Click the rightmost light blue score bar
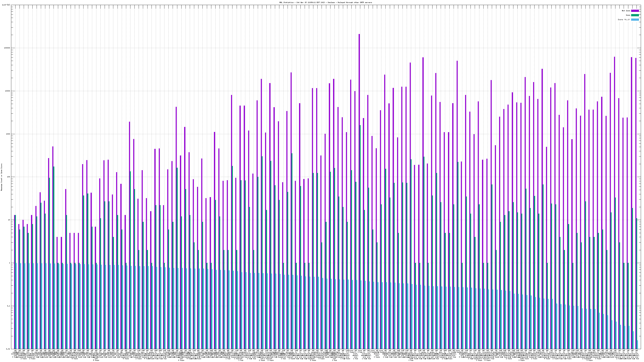Screen dimensions: 644x362 [638, 345]
